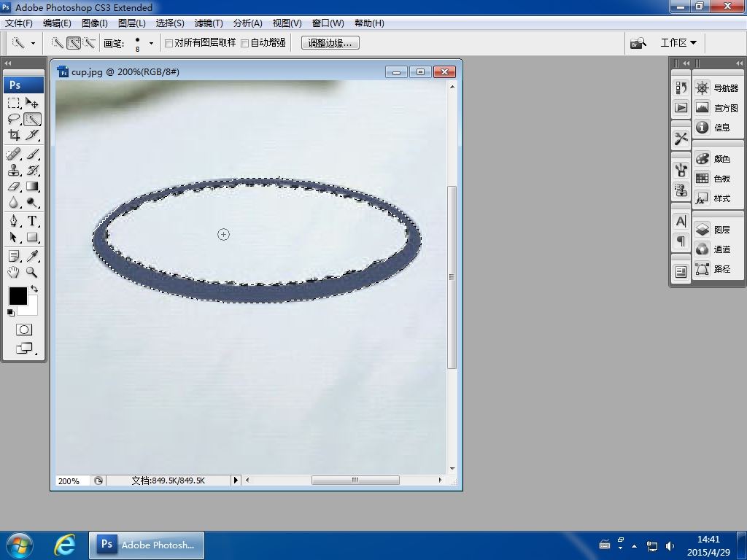Open the 滤镜(T) menu
The height and width of the screenshot is (560, 747).
pyautogui.click(x=208, y=23)
